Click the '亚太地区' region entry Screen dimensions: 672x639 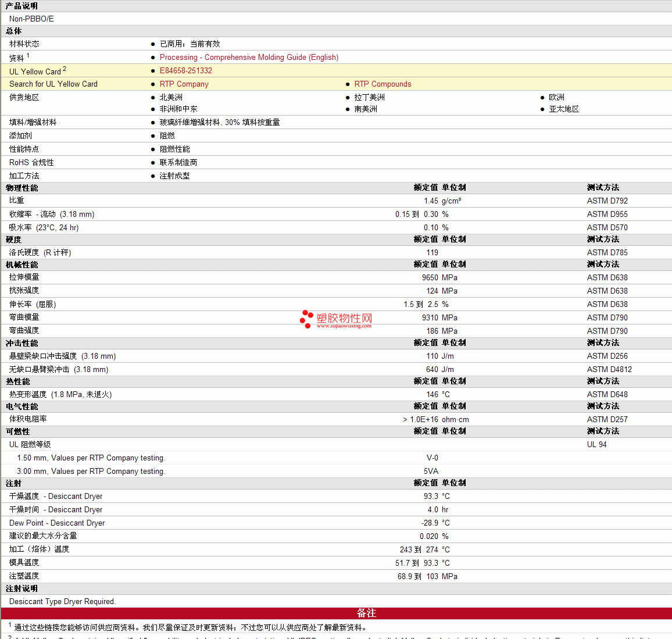click(x=564, y=109)
